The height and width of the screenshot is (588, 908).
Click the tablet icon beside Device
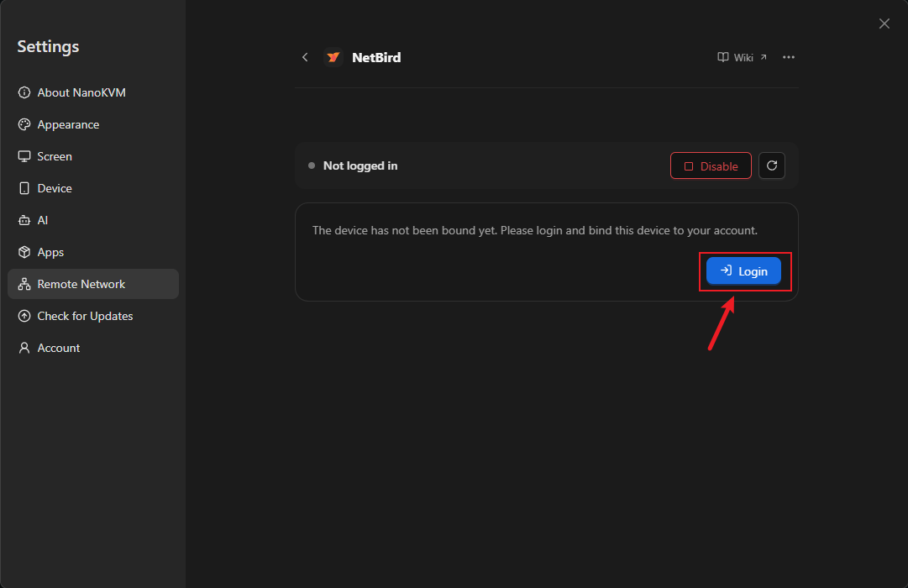[x=24, y=188]
